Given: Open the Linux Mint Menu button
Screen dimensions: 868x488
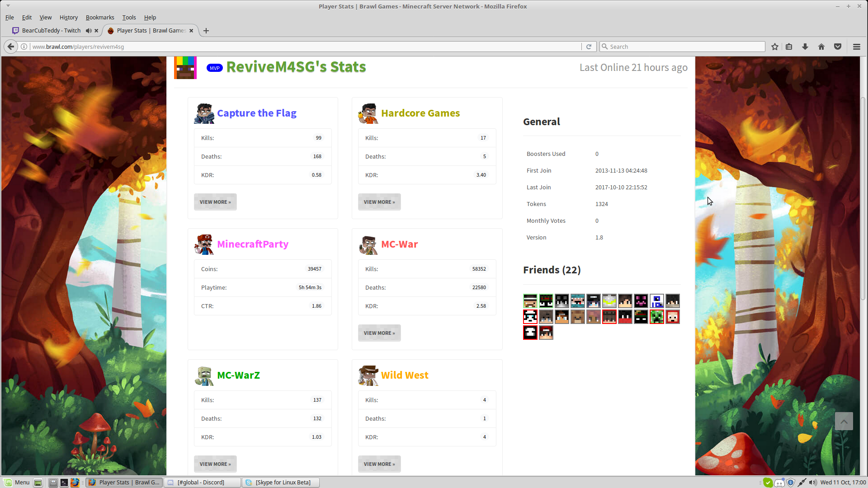Looking at the screenshot, I should pyautogui.click(x=17, y=482).
